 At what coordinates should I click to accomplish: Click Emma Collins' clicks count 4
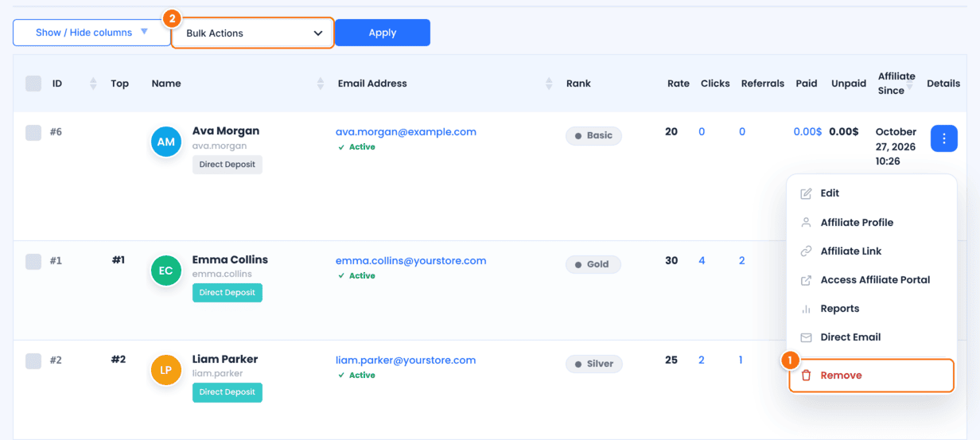pyautogui.click(x=702, y=261)
